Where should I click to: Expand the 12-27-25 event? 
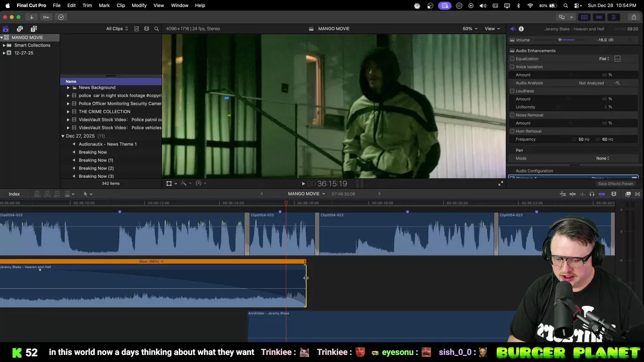pos(4,53)
